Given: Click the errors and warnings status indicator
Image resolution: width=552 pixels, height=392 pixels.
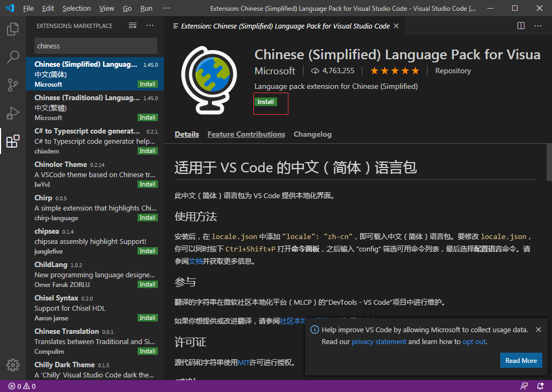Looking at the screenshot, I should click(22, 387).
